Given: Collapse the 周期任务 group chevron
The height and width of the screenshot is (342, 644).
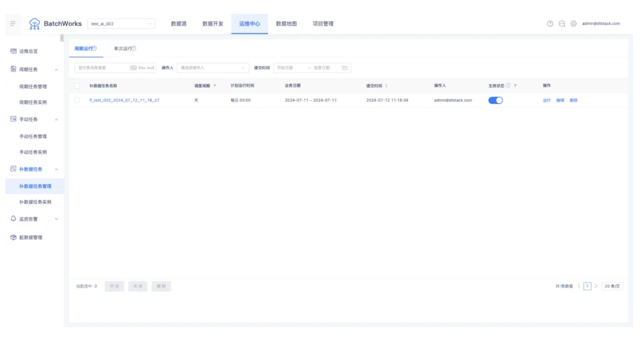Looking at the screenshot, I should click(56, 70).
